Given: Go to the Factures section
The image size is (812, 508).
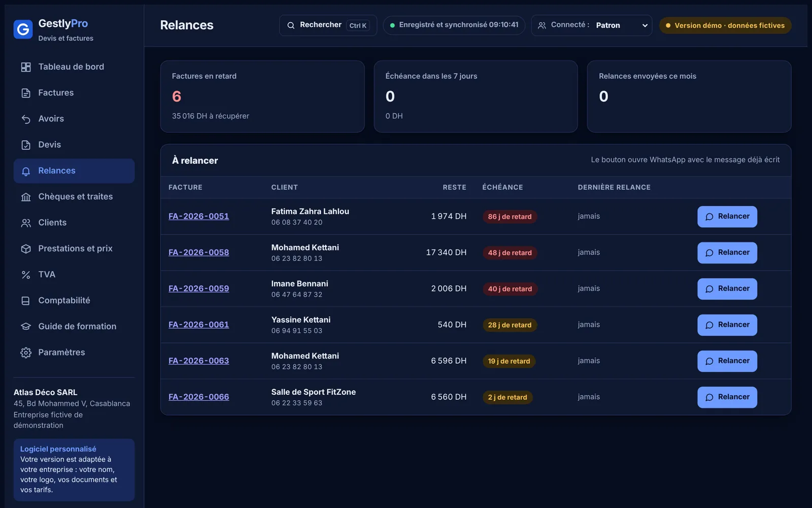Looking at the screenshot, I should 74,93.
